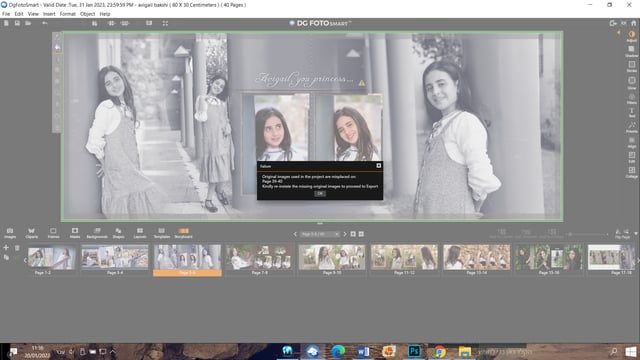
Task: Open the Cliparts library tab
Action: point(31,233)
